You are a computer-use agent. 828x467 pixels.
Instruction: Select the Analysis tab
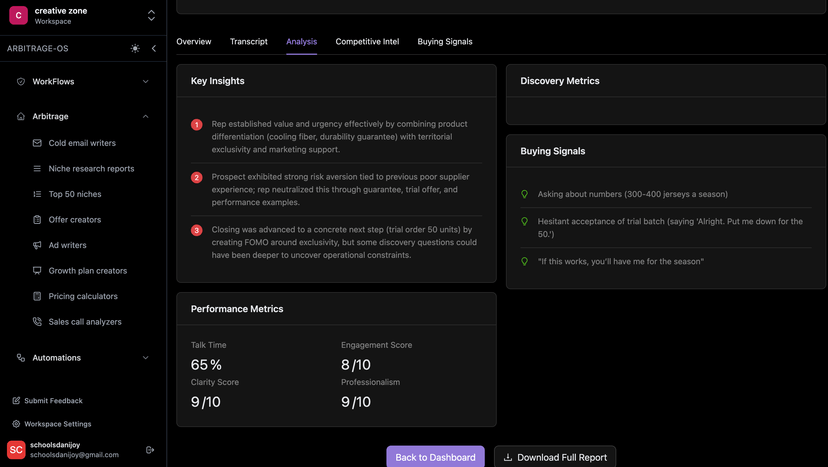tap(302, 42)
